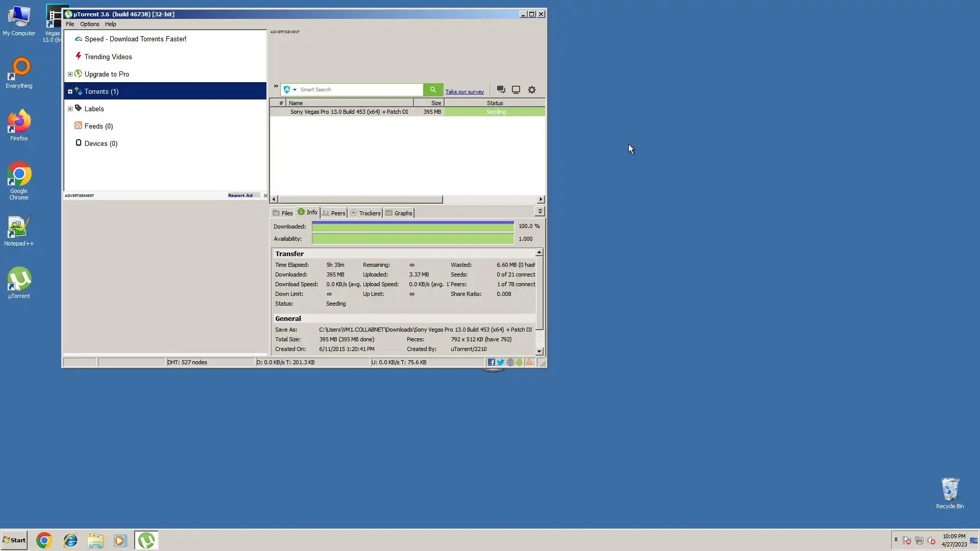Click the Facebook icon in status bar

pyautogui.click(x=491, y=362)
